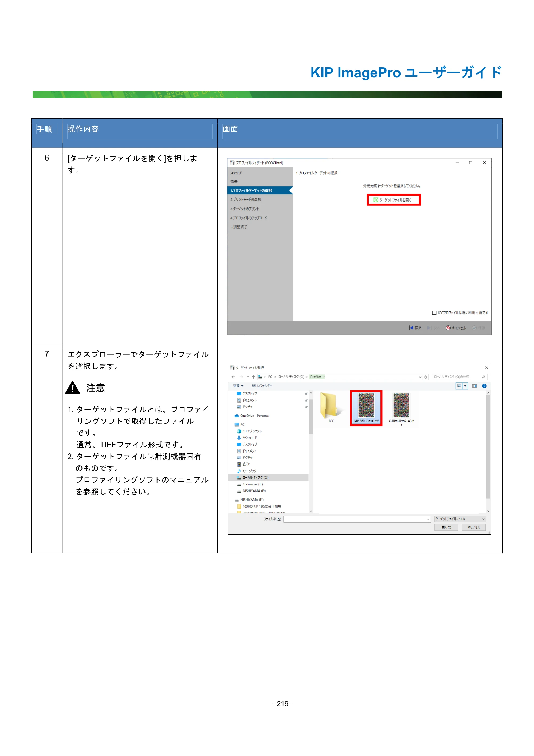Tick the ICCプロファイルは既に利用可能です checkbox

(434, 313)
